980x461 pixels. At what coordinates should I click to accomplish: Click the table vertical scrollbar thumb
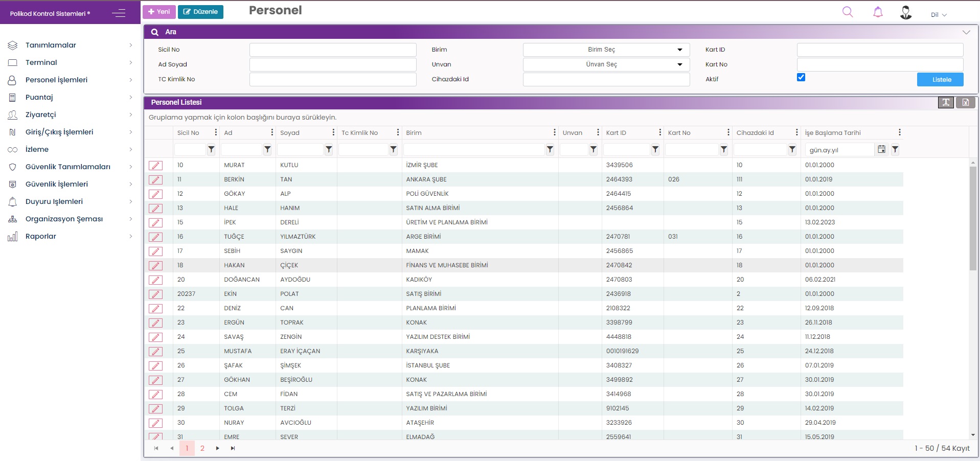(973, 218)
